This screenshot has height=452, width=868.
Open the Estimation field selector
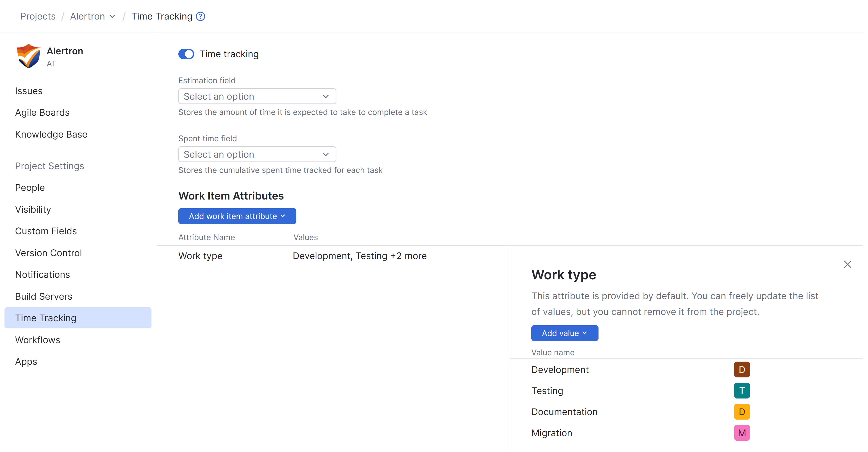(257, 96)
